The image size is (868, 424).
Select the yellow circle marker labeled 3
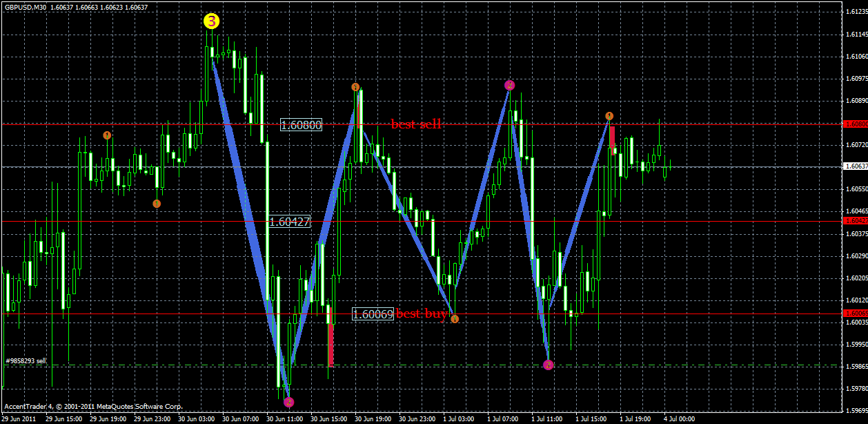pyautogui.click(x=210, y=21)
